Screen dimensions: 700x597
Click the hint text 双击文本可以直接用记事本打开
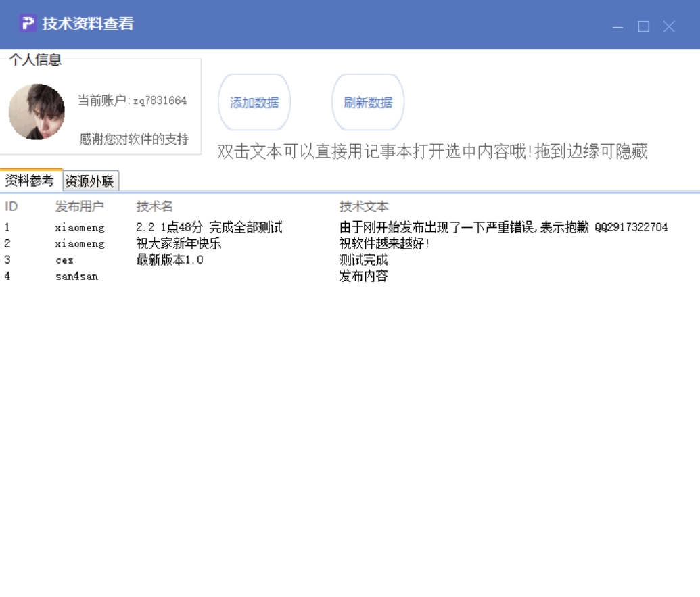(432, 151)
